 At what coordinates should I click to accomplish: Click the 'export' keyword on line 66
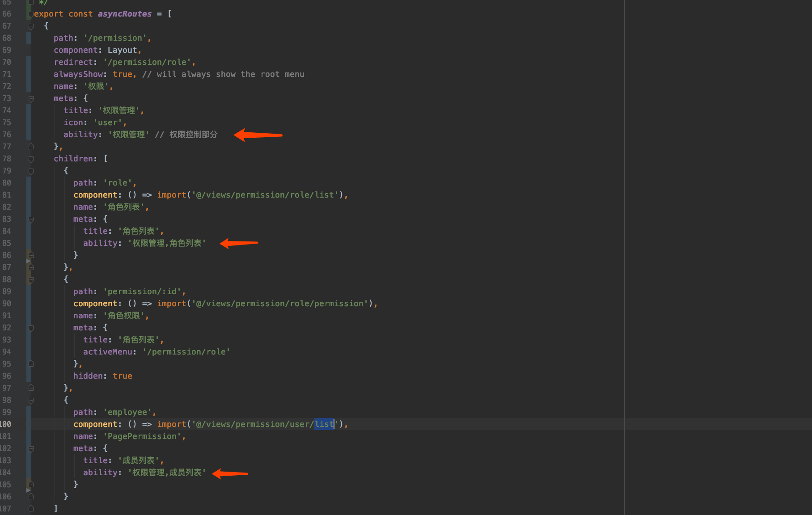tap(49, 14)
